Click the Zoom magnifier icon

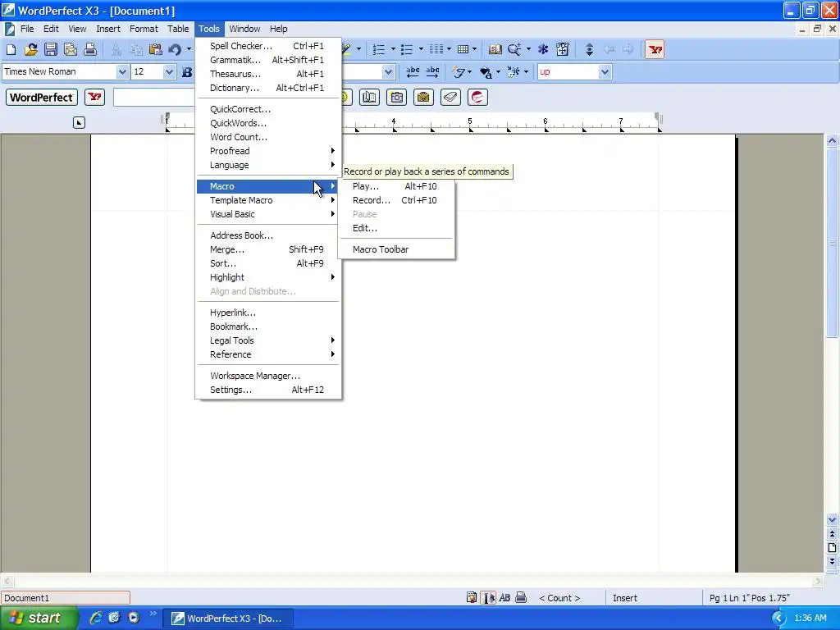[x=514, y=50]
